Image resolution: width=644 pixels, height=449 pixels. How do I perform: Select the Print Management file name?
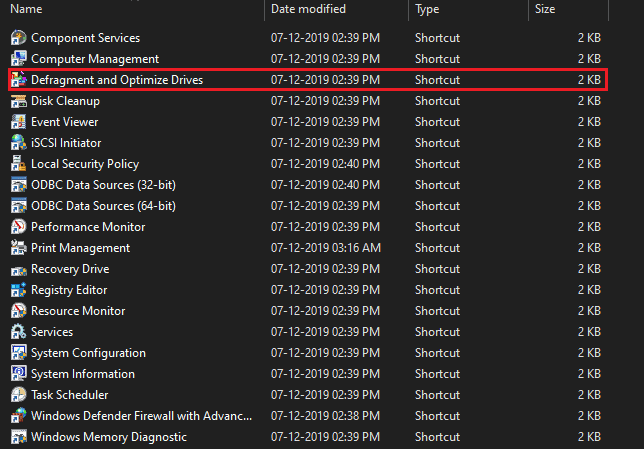(80, 248)
